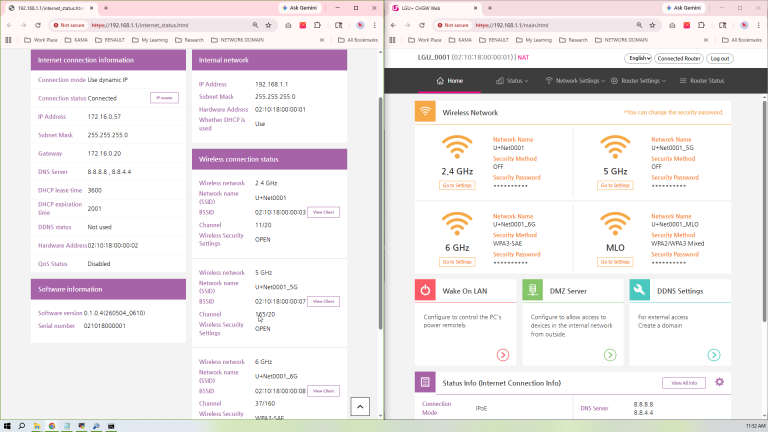
Task: Click left window vertical scrollbar
Action: (x=381, y=213)
